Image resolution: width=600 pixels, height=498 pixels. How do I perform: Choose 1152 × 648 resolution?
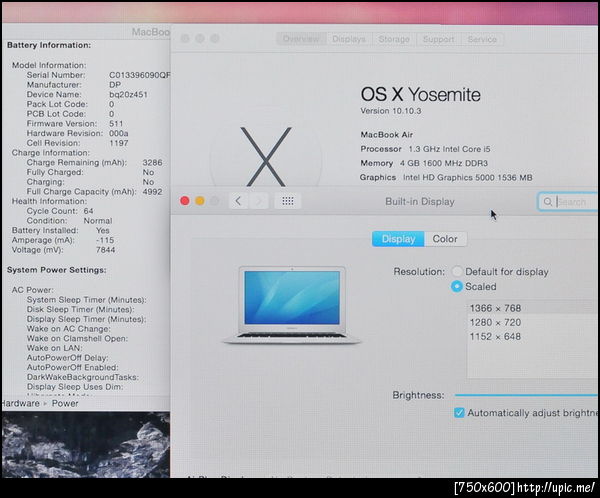pos(533,336)
